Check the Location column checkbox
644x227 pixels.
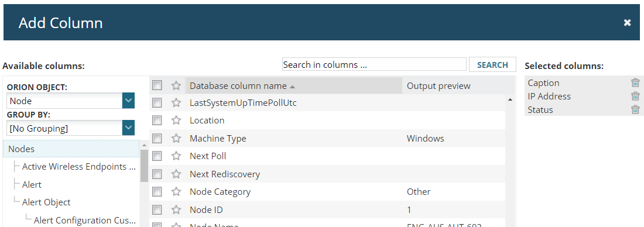(x=157, y=121)
